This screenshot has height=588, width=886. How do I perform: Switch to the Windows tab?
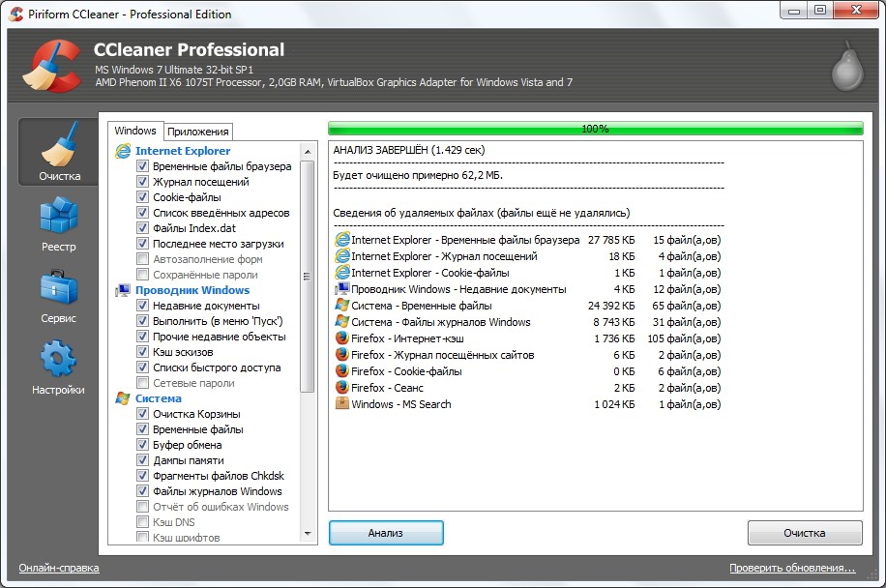tap(135, 131)
